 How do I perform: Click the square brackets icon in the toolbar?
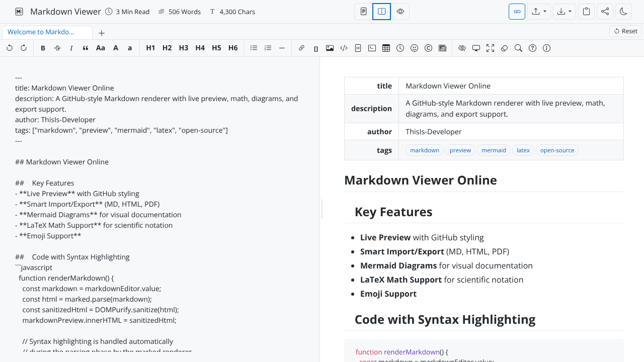pyautogui.click(x=316, y=48)
